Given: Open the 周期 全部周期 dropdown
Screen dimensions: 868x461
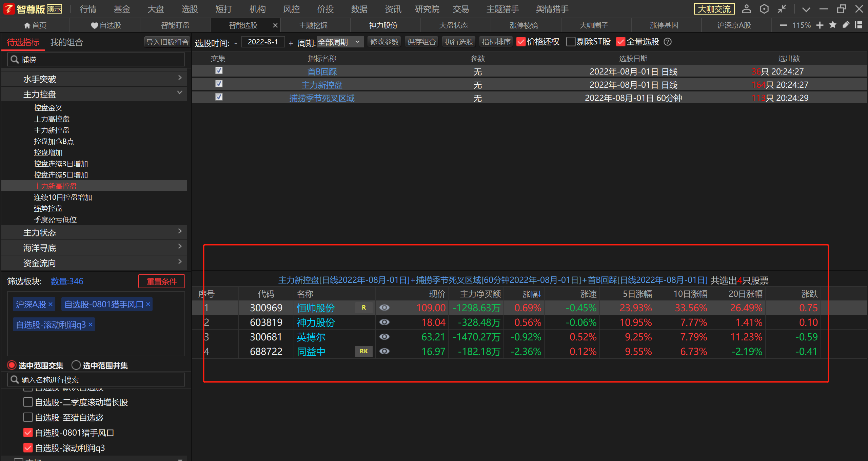Looking at the screenshot, I should point(340,42).
